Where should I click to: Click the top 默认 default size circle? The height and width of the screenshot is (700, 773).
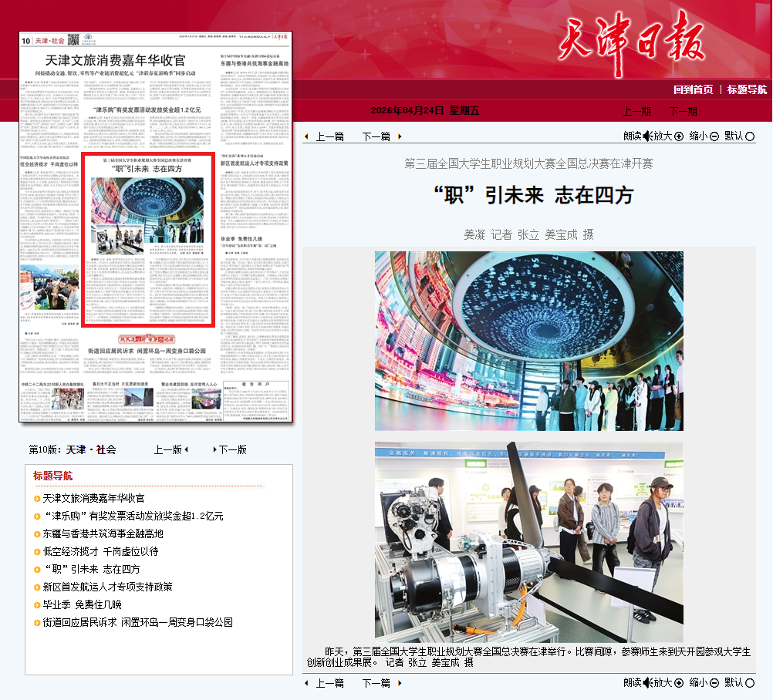pyautogui.click(x=749, y=136)
